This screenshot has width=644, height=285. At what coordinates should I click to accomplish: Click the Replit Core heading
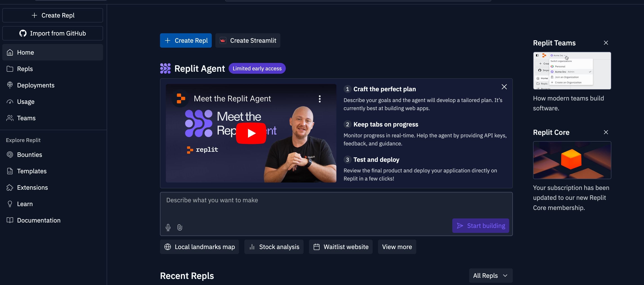[x=551, y=132]
